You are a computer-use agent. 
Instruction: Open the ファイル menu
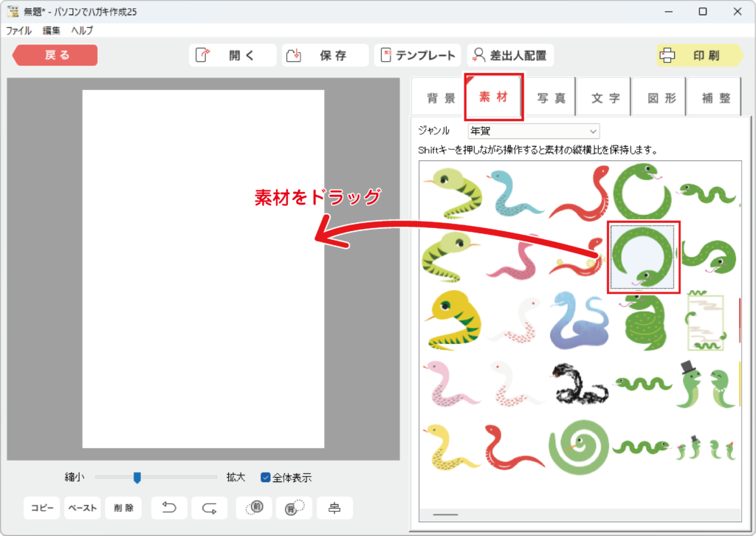coord(18,30)
